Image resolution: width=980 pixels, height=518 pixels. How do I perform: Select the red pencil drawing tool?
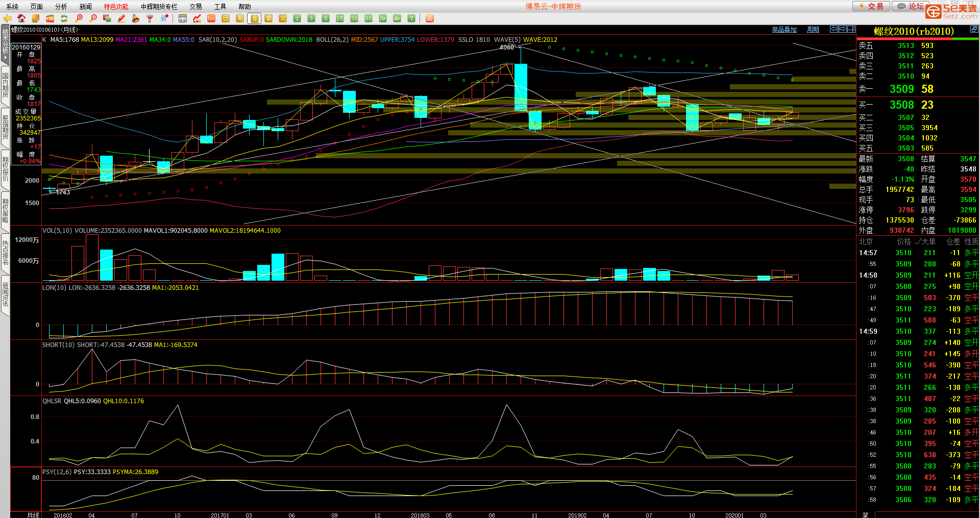(x=121, y=18)
